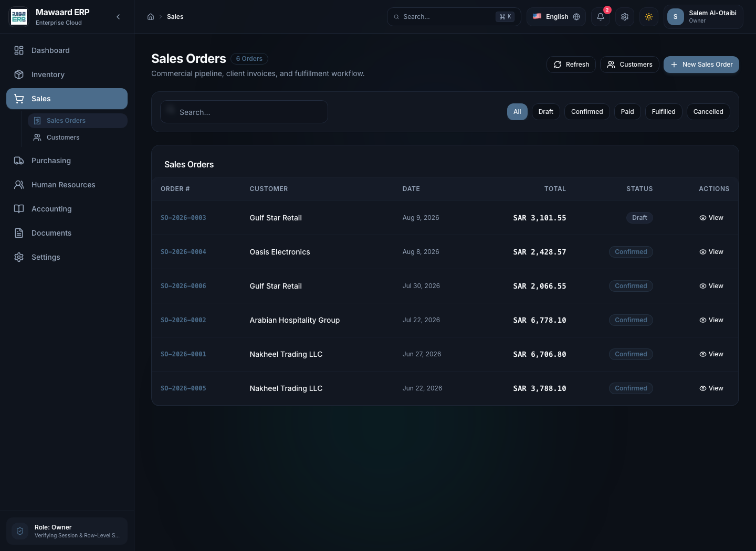Open the Inventory module

(x=67, y=75)
